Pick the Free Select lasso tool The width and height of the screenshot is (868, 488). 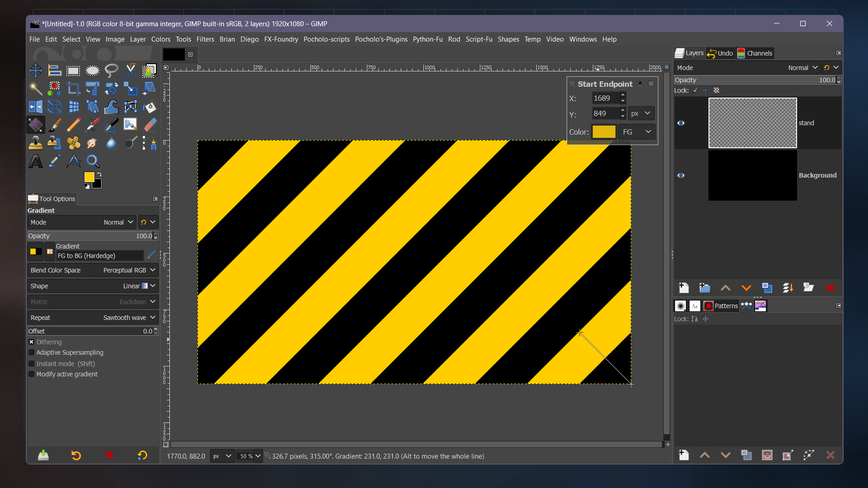tap(112, 70)
